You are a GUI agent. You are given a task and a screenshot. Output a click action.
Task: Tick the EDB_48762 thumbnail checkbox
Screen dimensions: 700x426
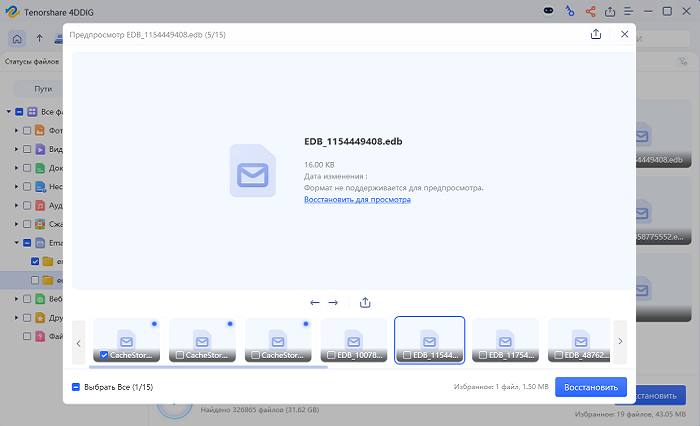[x=558, y=355]
